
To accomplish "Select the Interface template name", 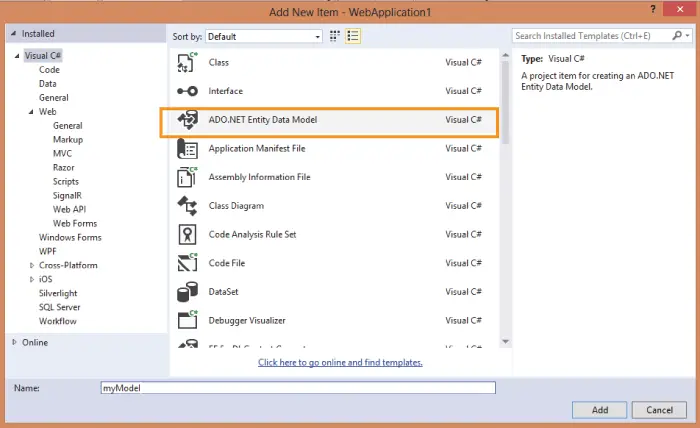I will click(x=225, y=91).
